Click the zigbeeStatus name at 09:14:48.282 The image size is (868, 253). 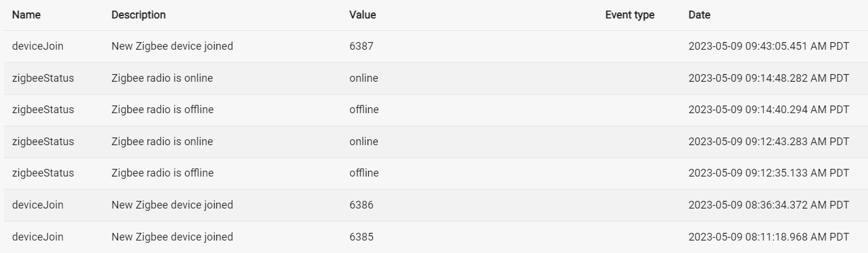(x=43, y=78)
